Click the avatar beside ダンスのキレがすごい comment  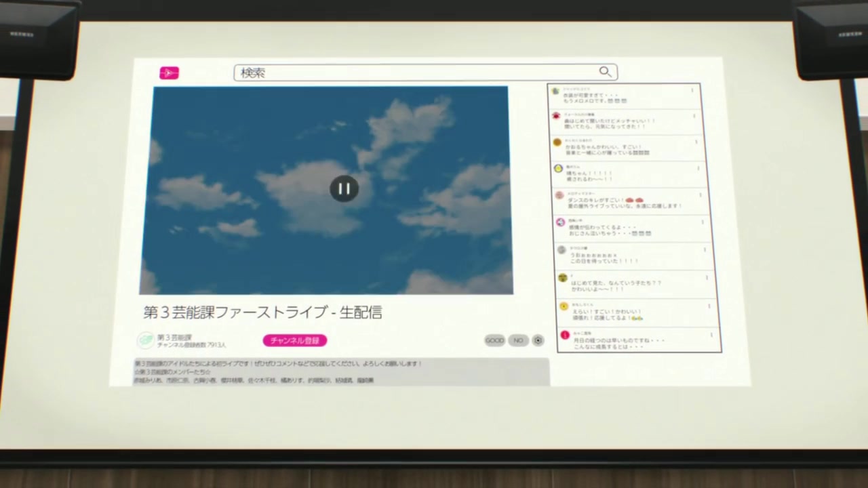click(559, 195)
